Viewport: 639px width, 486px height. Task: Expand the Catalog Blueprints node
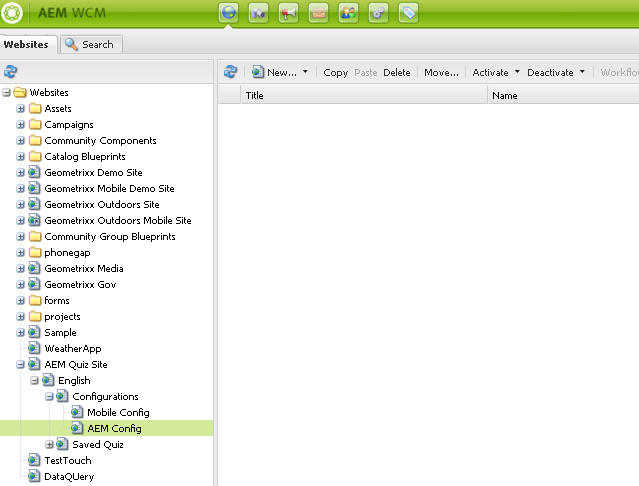(20, 156)
